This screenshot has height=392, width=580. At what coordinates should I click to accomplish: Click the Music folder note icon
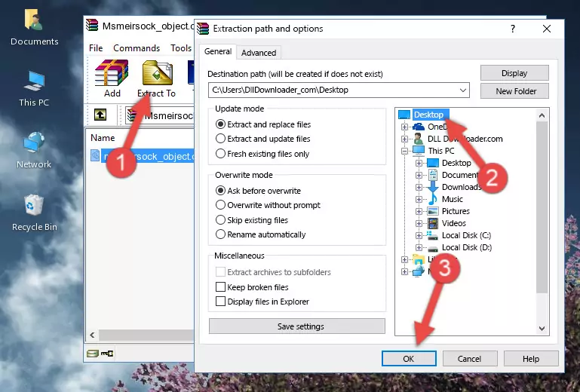point(432,199)
